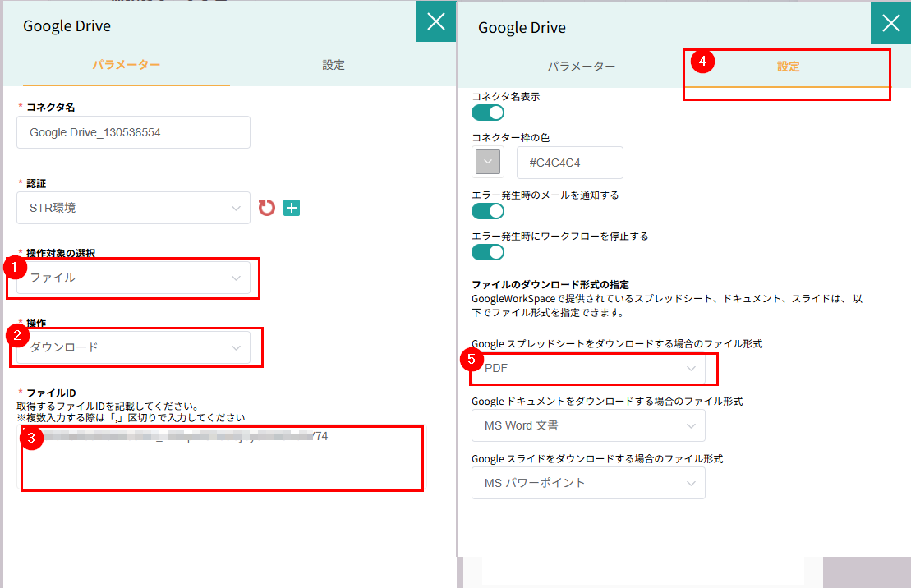Toggle the コネクタ名表示 switch
The width and height of the screenshot is (911, 588).
click(488, 113)
